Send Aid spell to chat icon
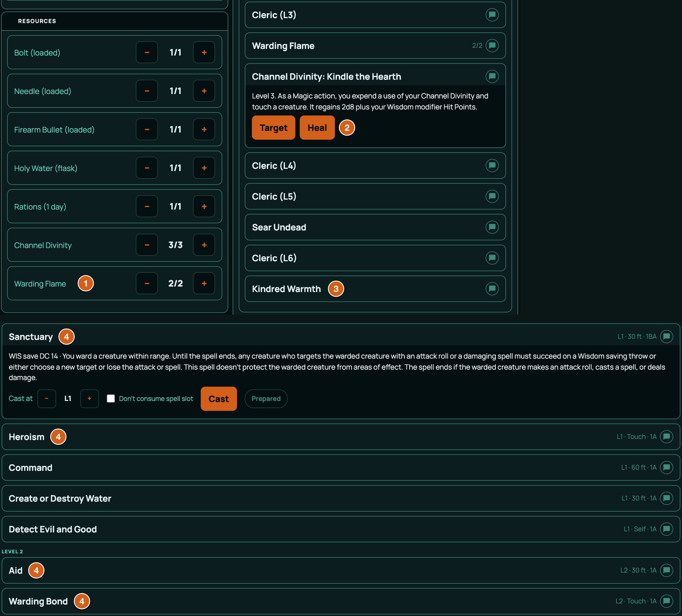 (x=666, y=570)
